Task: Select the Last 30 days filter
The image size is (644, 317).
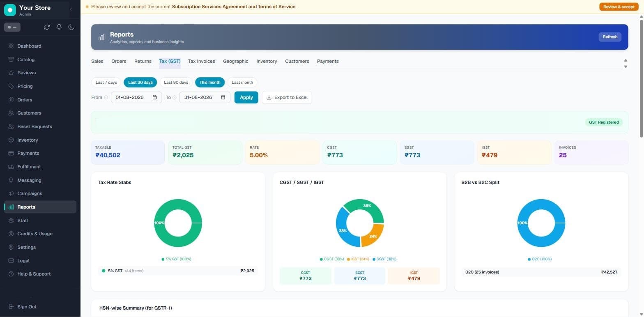Action: tap(140, 83)
